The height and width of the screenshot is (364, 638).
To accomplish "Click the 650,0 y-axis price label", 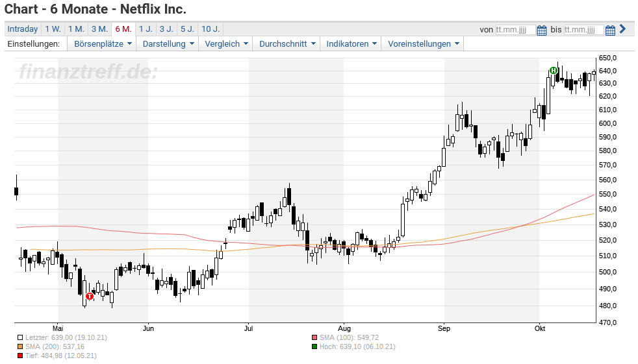I will pos(608,58).
